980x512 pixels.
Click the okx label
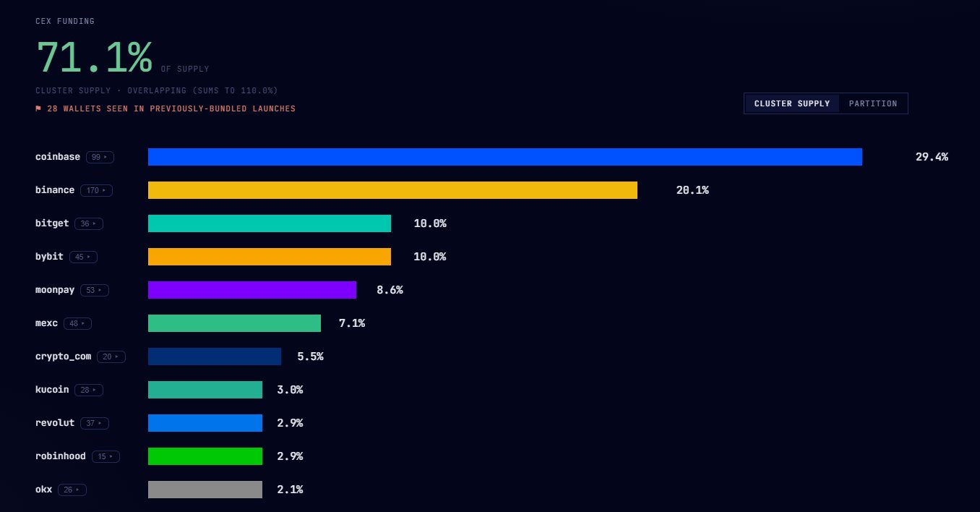click(x=44, y=490)
